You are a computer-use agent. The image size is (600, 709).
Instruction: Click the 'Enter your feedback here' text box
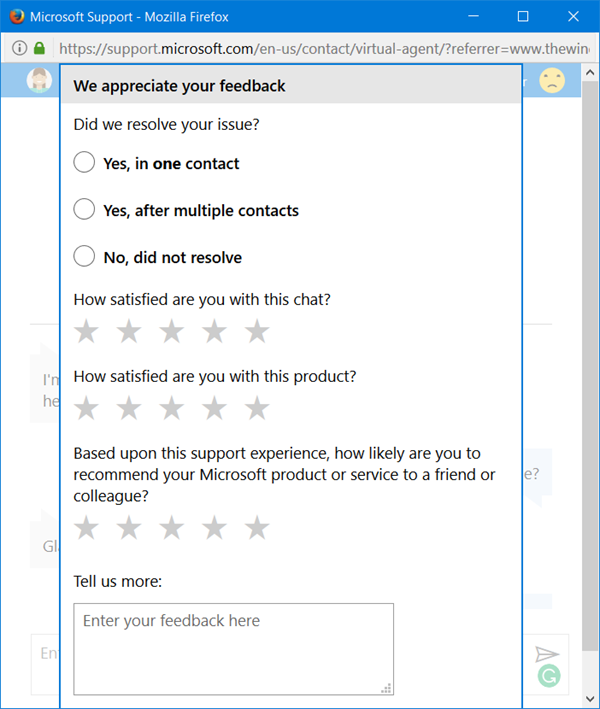233,648
